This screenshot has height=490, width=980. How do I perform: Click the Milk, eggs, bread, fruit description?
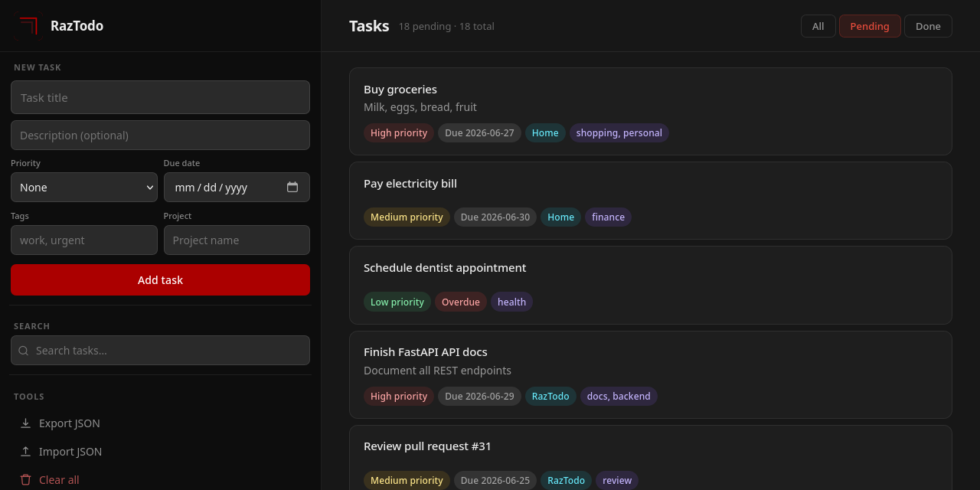[x=420, y=107]
